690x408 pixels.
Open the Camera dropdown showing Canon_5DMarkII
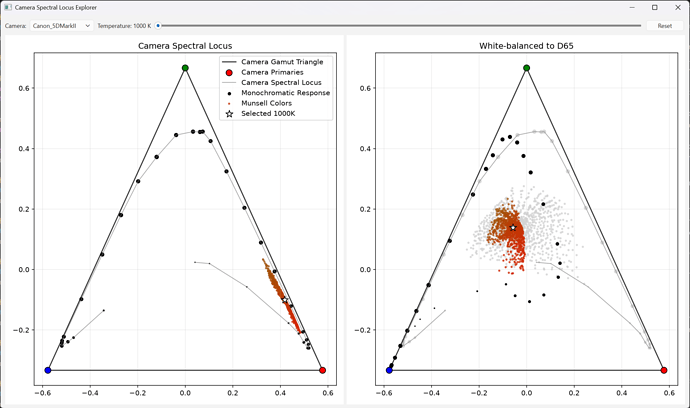coord(61,26)
